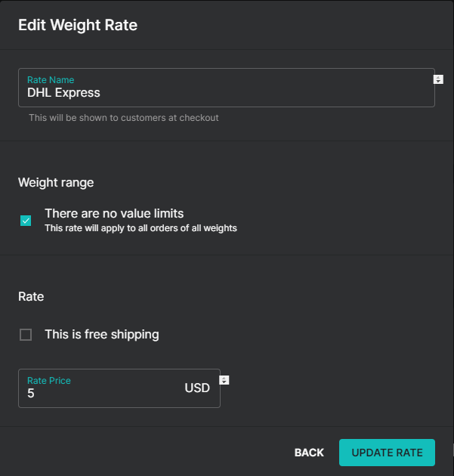
Task: Click the "This is free shipping" label text
Action: tap(102, 335)
